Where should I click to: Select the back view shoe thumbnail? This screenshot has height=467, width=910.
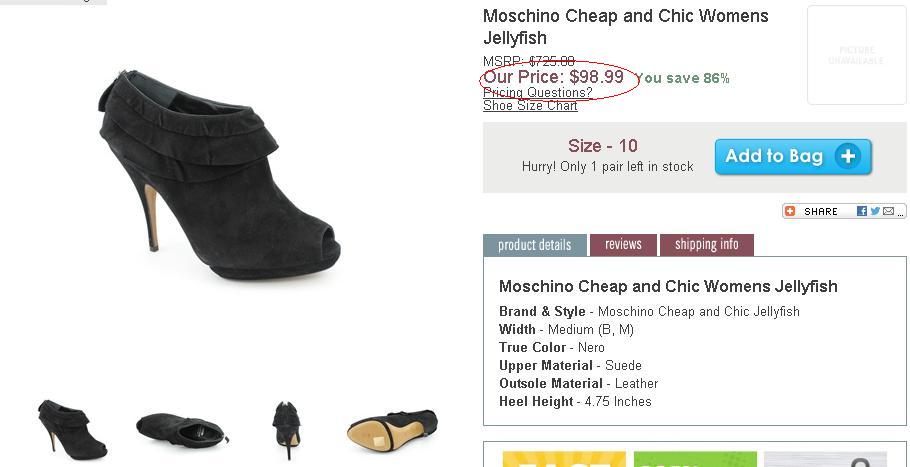[x=287, y=428]
